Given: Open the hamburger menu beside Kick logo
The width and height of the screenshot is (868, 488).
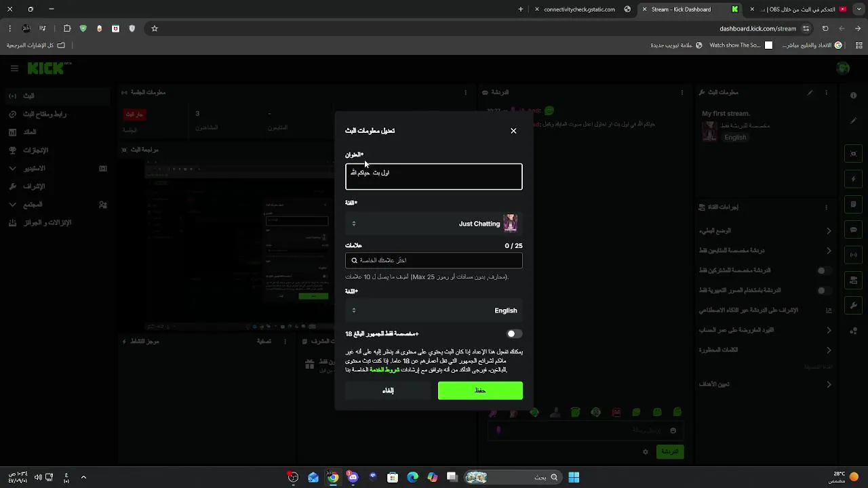Looking at the screenshot, I should tap(14, 68).
